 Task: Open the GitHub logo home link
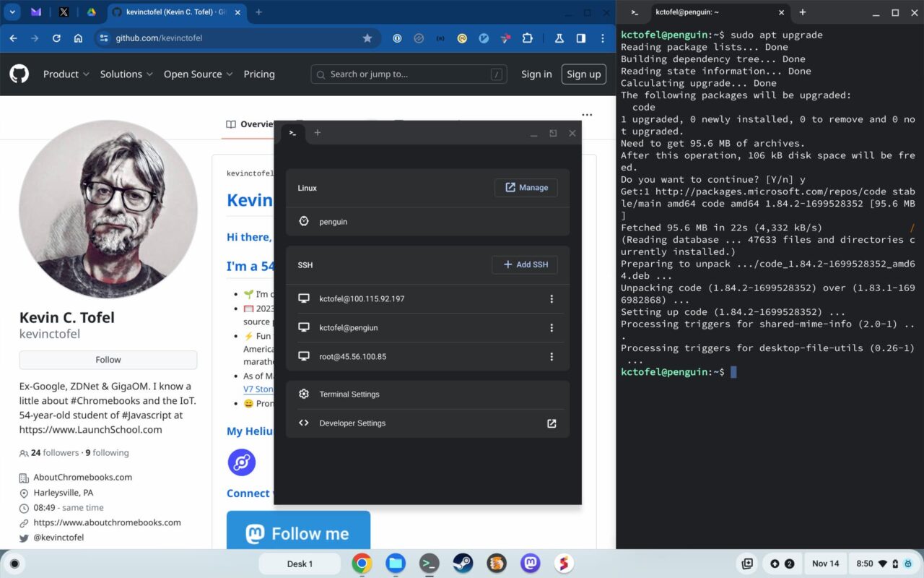click(19, 74)
